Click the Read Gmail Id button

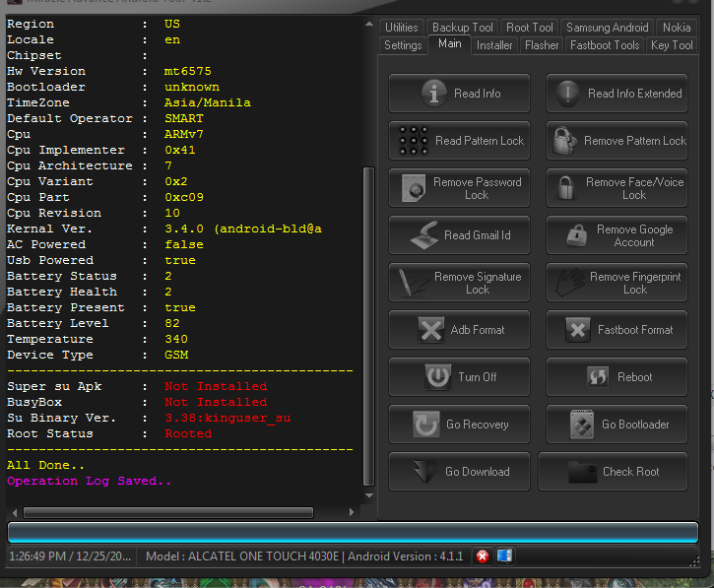459,235
